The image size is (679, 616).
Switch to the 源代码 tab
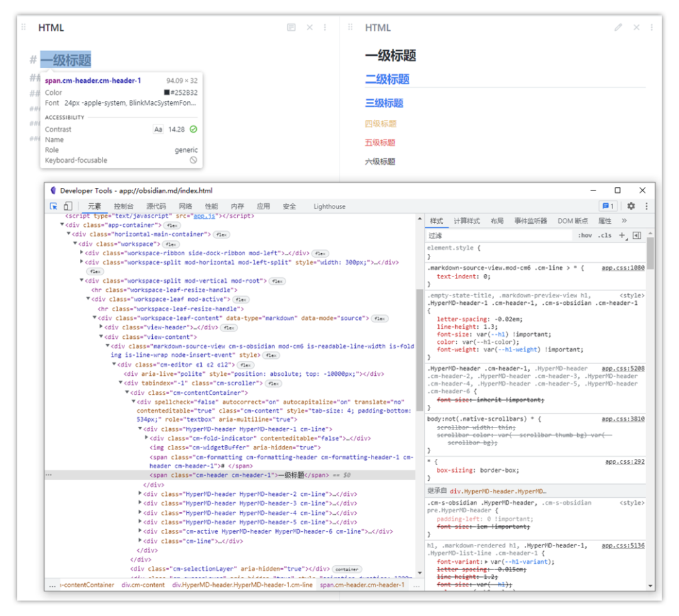pyautogui.click(x=157, y=207)
